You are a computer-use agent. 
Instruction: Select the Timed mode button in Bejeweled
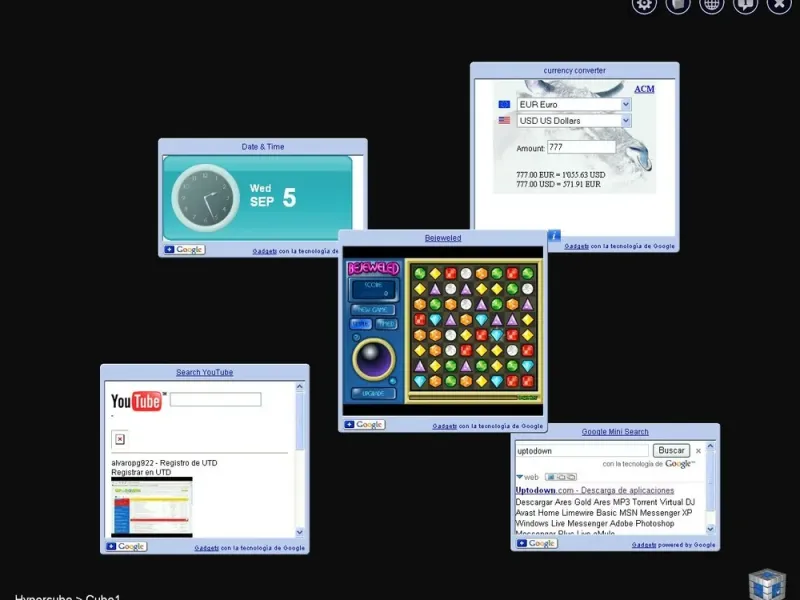[386, 324]
